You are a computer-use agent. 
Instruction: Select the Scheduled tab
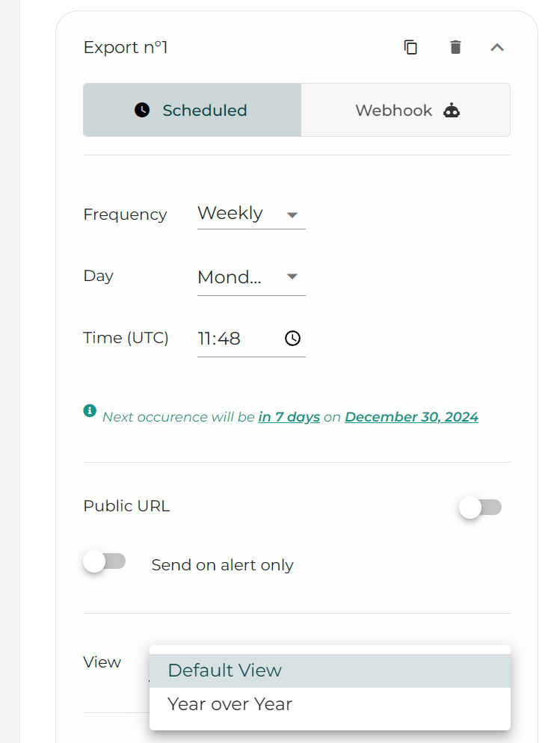192,110
